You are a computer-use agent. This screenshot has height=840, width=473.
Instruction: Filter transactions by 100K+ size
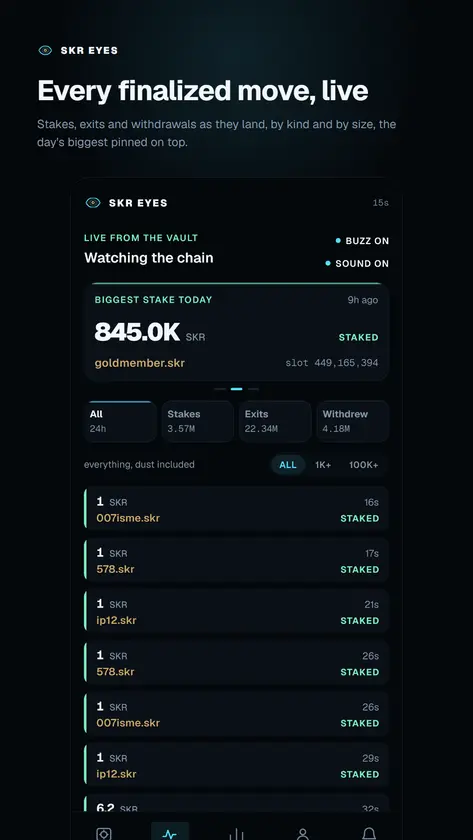(364, 465)
